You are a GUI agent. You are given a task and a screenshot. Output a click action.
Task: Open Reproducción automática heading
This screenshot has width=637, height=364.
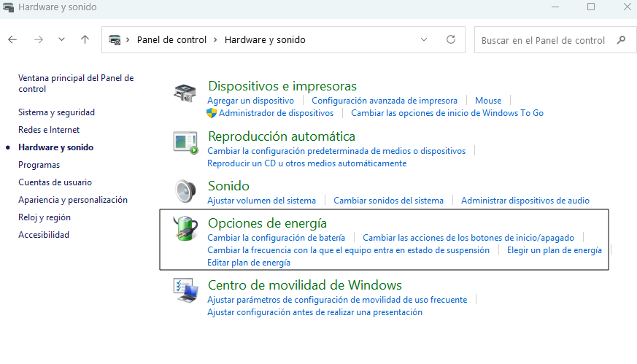click(282, 136)
